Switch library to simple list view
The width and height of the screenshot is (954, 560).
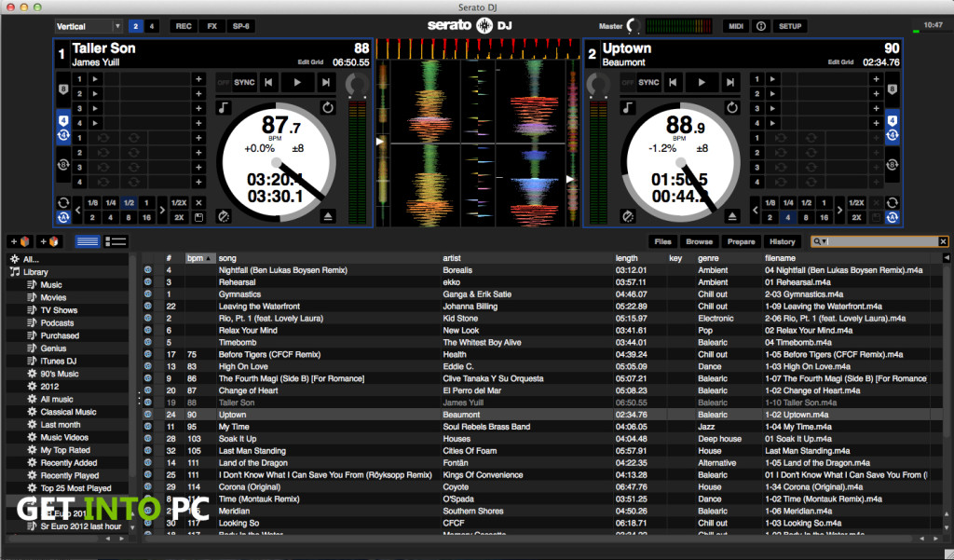click(x=87, y=241)
